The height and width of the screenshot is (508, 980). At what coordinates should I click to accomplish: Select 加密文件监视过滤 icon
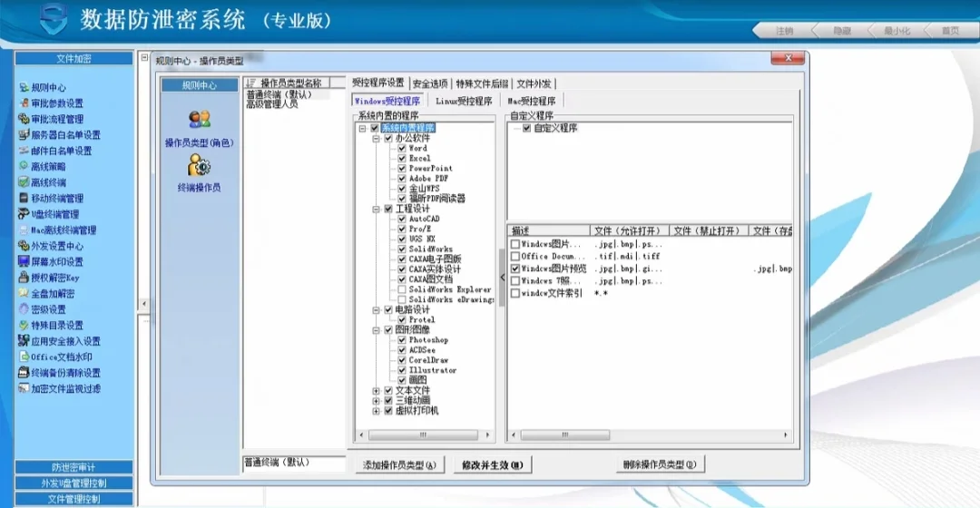tap(24, 388)
